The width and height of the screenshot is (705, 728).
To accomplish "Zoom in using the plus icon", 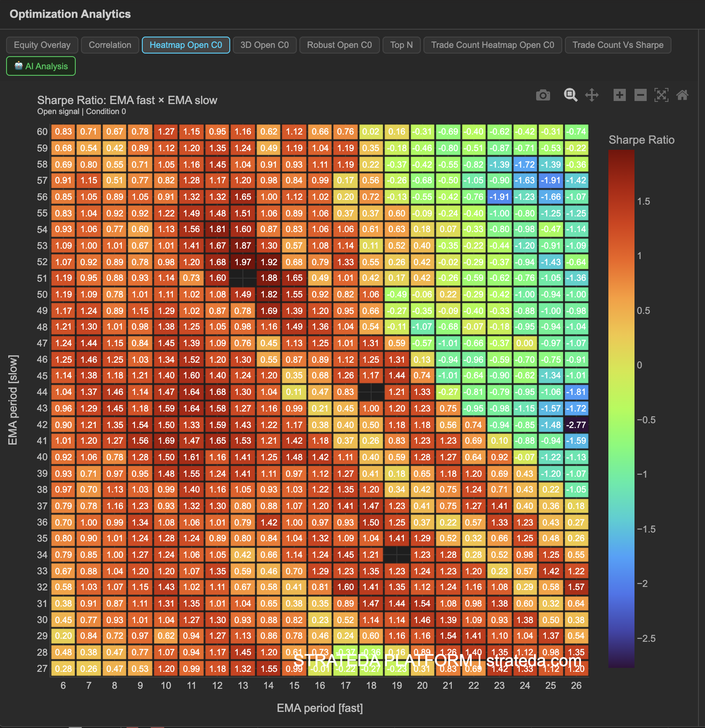I will [619, 95].
